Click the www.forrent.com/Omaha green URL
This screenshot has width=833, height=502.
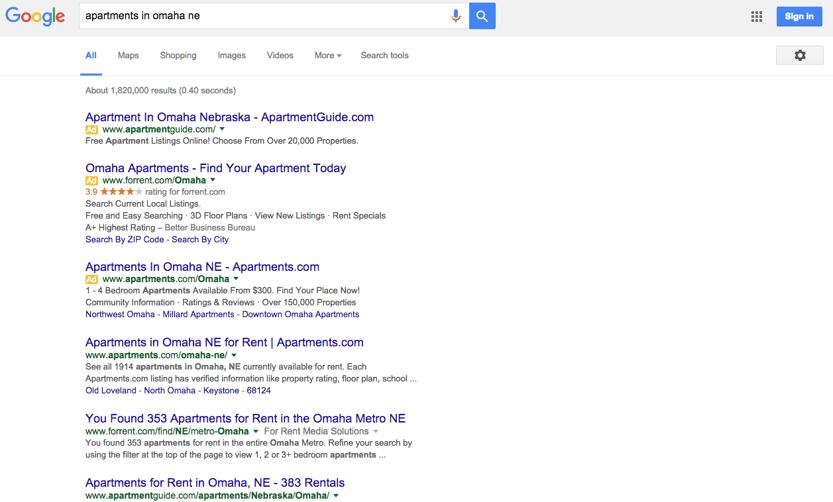tap(154, 181)
